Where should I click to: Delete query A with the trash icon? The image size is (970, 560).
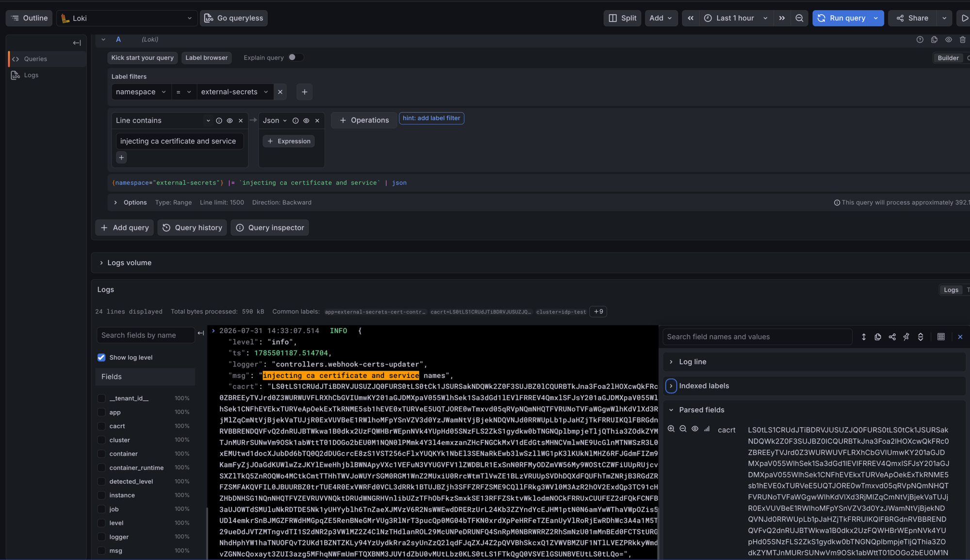[963, 40]
